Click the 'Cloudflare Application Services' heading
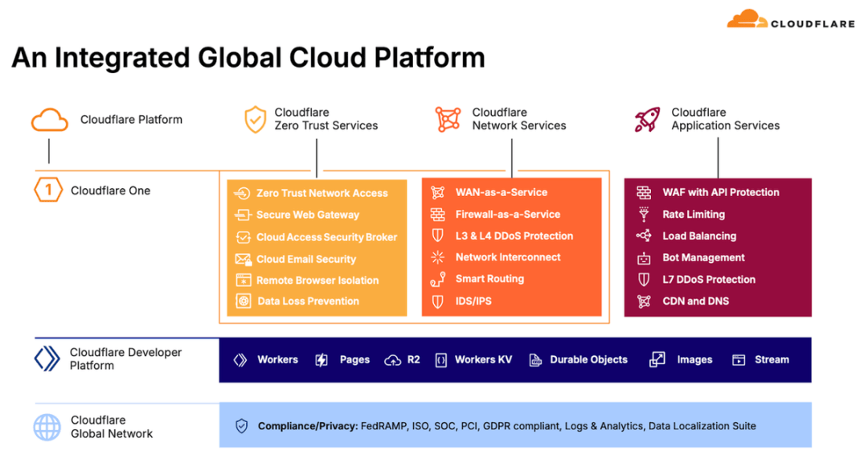 pos(726,119)
